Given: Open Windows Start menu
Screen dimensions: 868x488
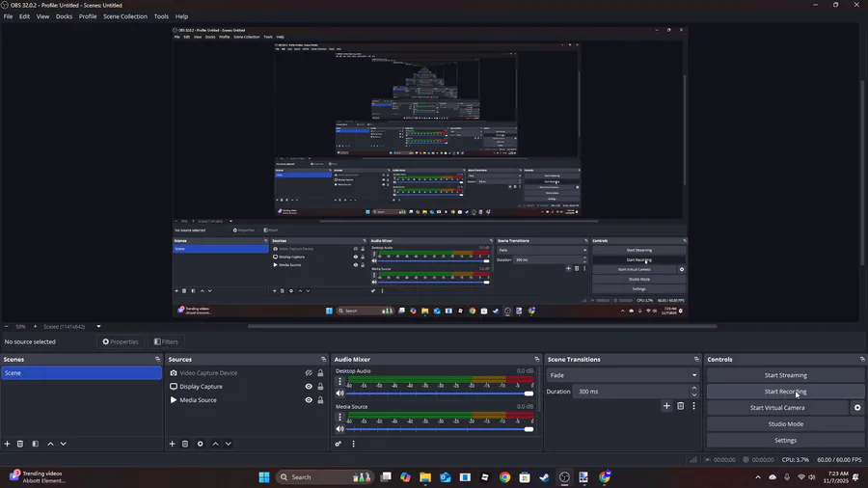Looking at the screenshot, I should (264, 477).
